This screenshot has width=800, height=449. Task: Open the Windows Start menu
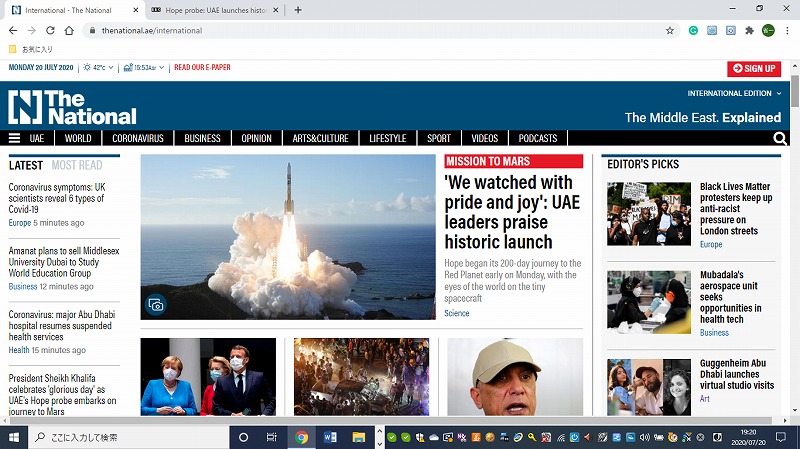click(14, 437)
